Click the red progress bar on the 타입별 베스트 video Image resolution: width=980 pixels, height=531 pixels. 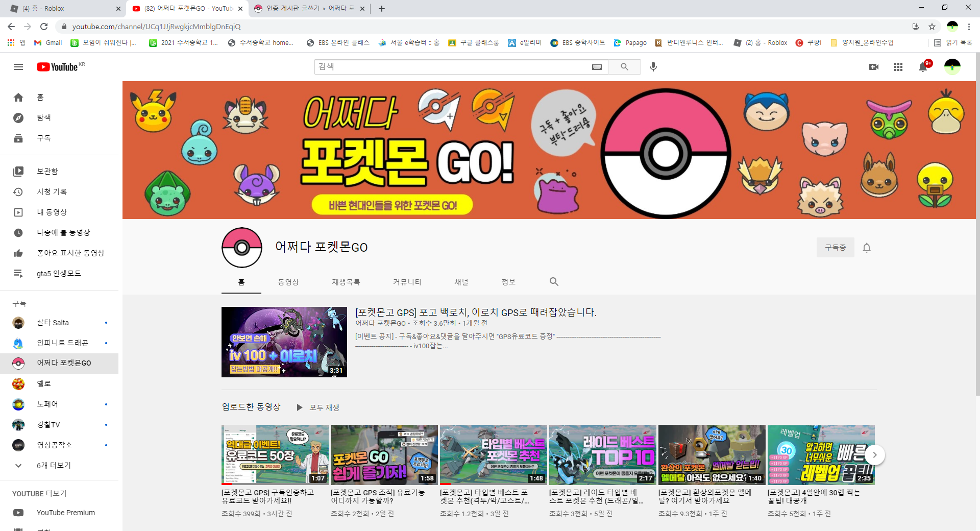[445, 484]
